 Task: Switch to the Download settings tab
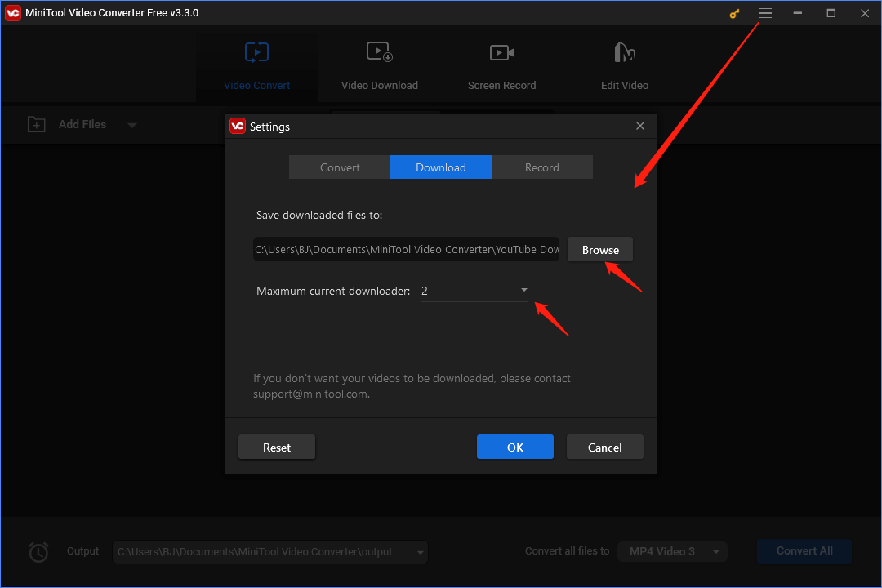pyautogui.click(x=441, y=167)
